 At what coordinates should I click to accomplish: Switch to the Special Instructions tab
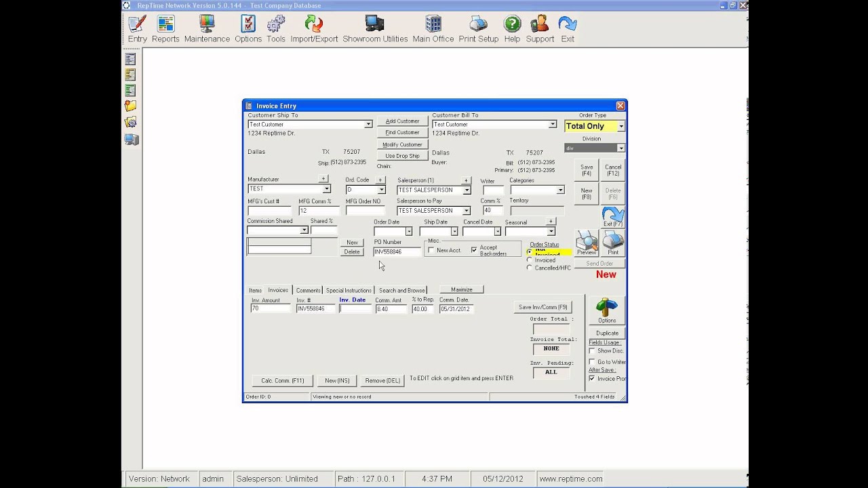pos(349,290)
